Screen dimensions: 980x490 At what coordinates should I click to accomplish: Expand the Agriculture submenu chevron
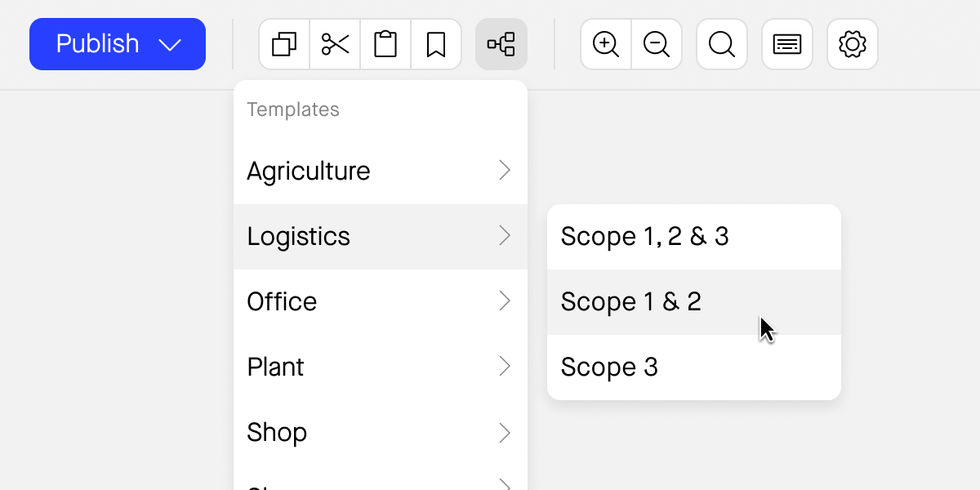[505, 171]
